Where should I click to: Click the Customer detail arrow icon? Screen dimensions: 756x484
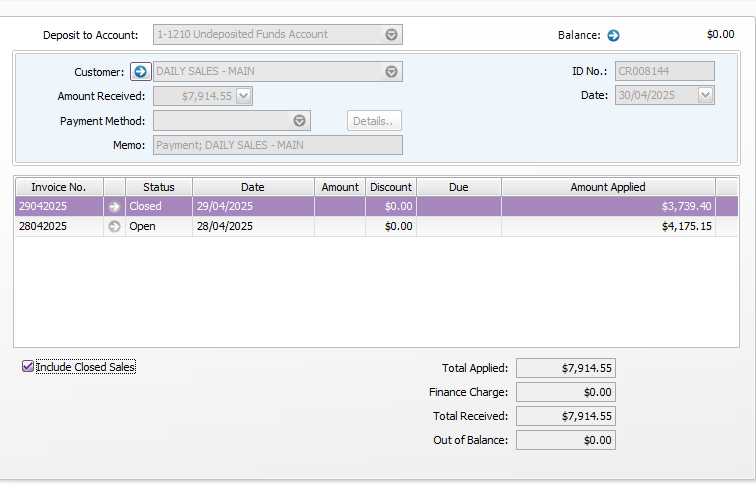[x=140, y=72]
